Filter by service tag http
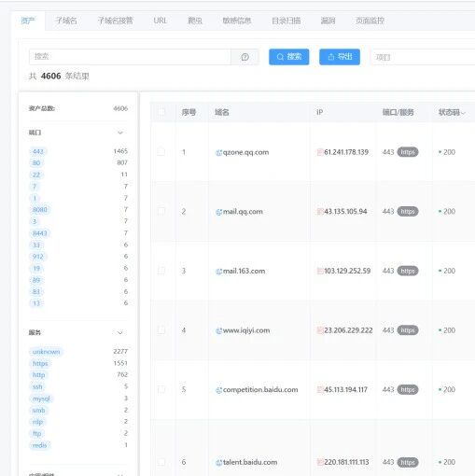The height and width of the screenshot is (476, 475). point(38,375)
